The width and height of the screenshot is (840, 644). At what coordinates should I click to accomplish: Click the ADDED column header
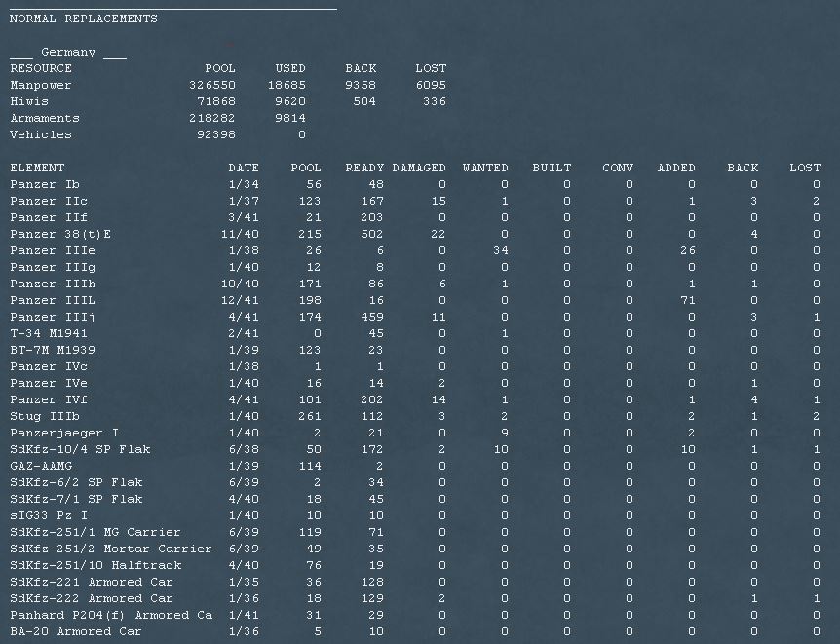(676, 168)
